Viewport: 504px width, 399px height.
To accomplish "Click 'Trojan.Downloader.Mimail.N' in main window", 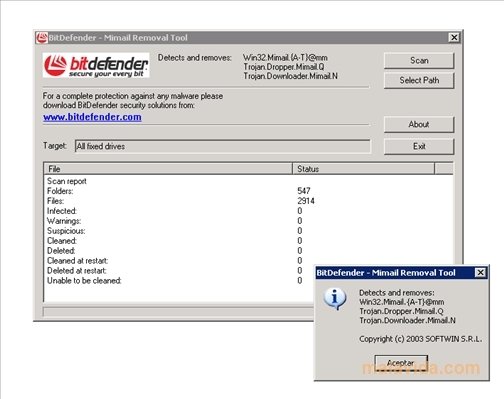I will [290, 76].
